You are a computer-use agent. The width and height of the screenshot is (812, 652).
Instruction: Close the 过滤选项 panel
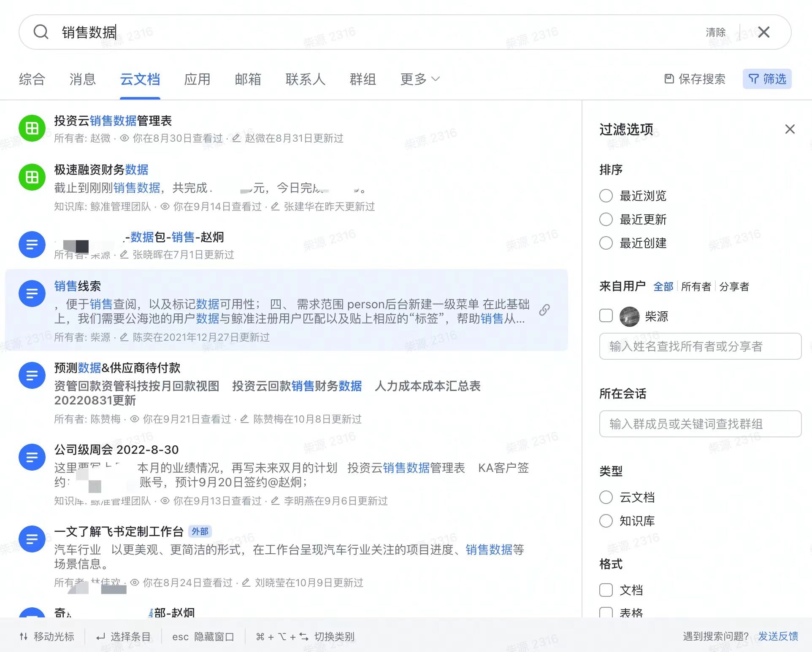click(790, 129)
